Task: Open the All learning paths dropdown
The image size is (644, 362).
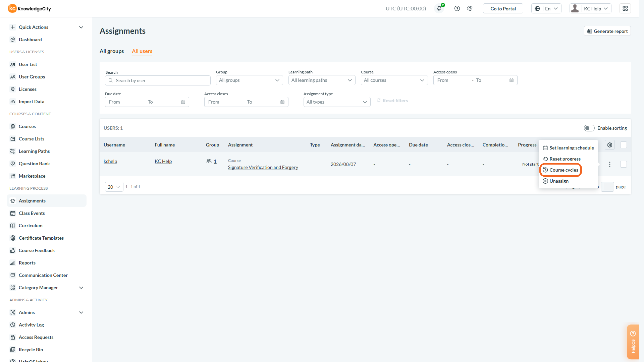Action: 322,80
